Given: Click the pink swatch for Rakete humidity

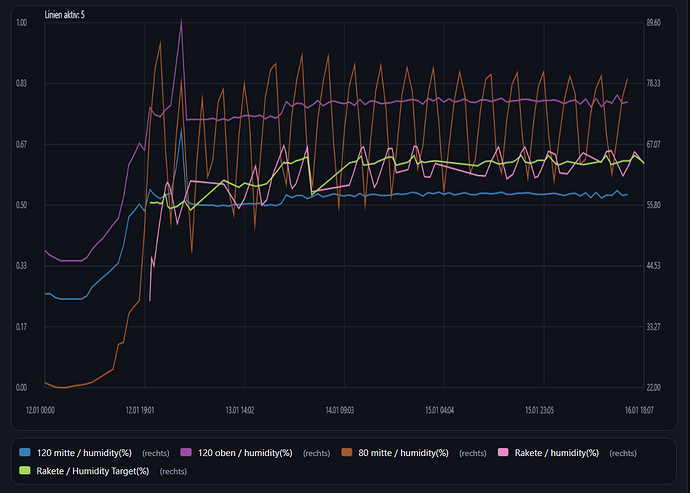Looking at the screenshot, I should click(504, 453).
